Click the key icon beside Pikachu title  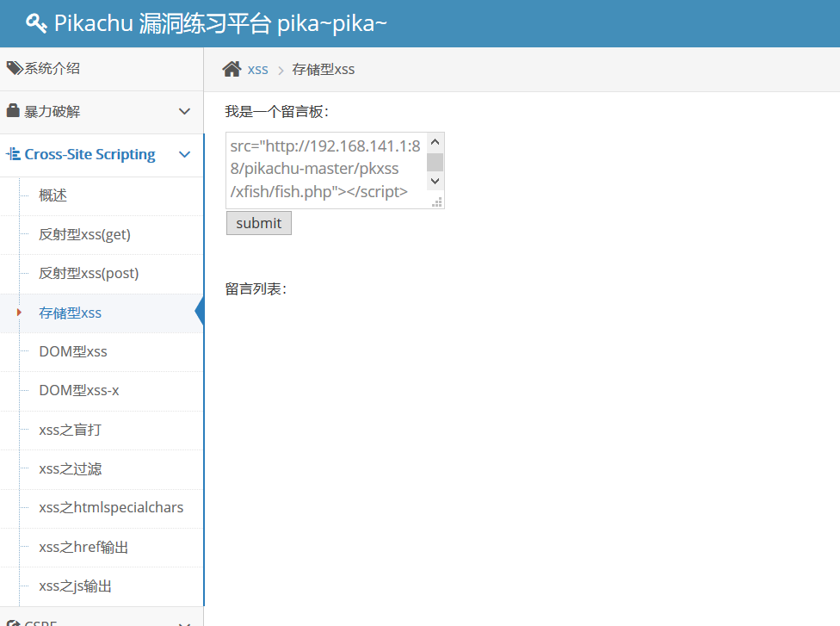click(x=36, y=23)
